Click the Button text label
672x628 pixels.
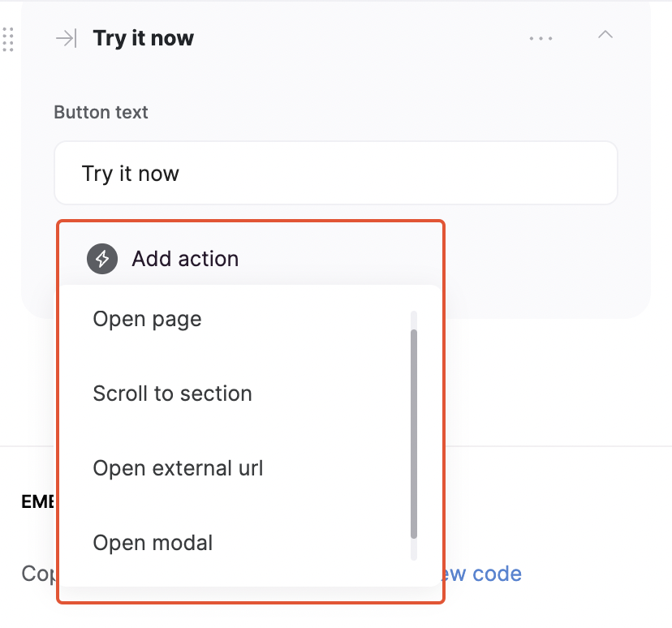click(x=101, y=112)
